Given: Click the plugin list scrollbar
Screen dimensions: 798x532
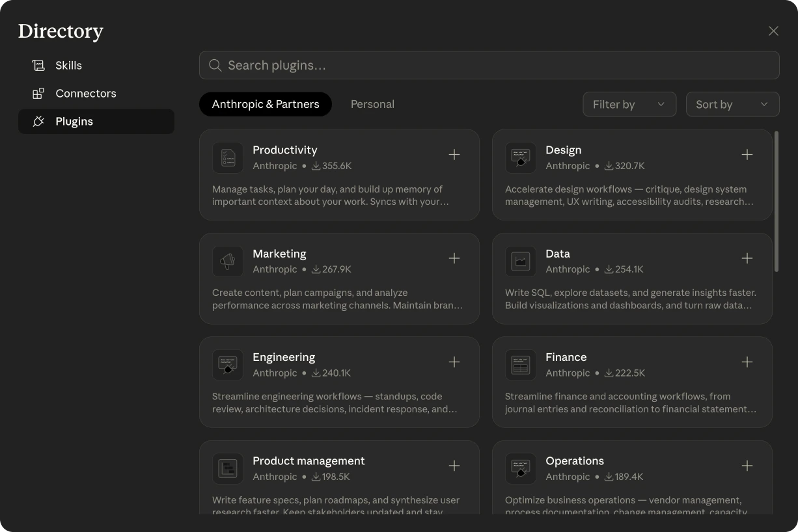Looking at the screenshot, I should point(777,195).
